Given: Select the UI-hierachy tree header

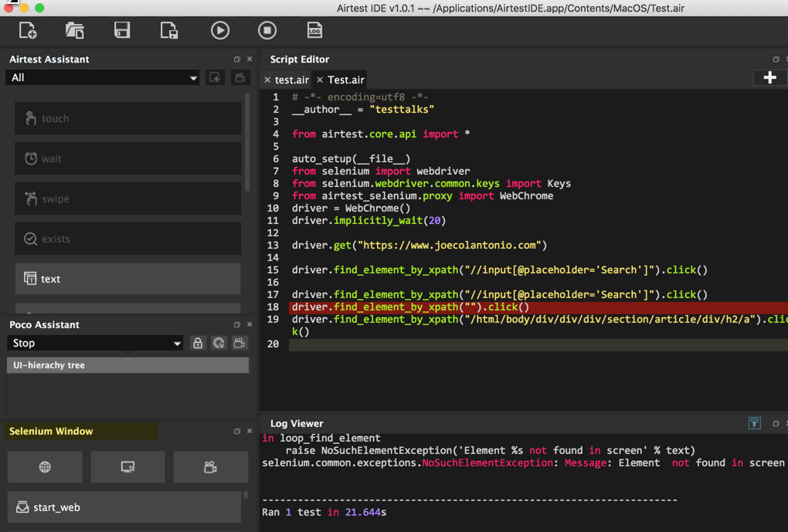Looking at the screenshot, I should point(127,365).
